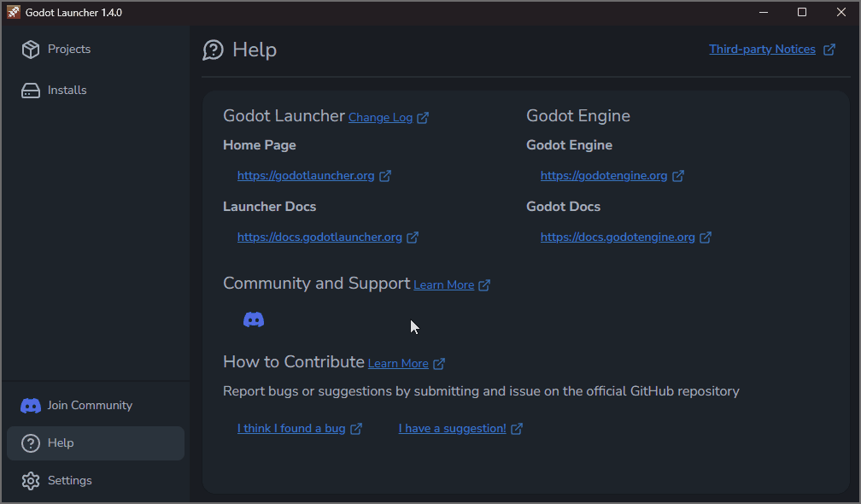Open the Discord icon under Community and Support
Image resolution: width=861 pixels, height=504 pixels.
[x=254, y=319]
